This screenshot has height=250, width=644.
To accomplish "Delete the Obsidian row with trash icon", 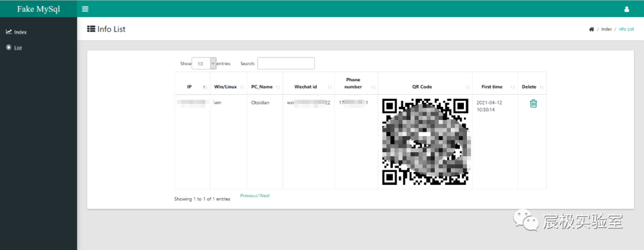I will click(533, 103).
